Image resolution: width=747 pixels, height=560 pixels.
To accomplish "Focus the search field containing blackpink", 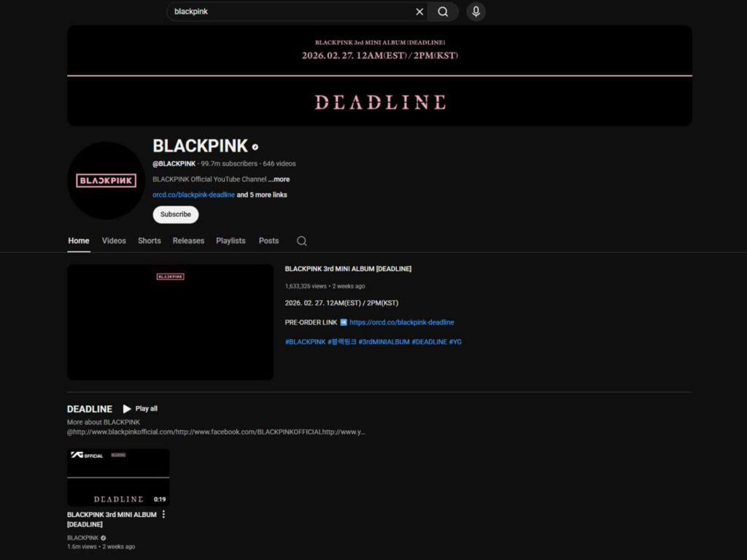I will point(292,12).
